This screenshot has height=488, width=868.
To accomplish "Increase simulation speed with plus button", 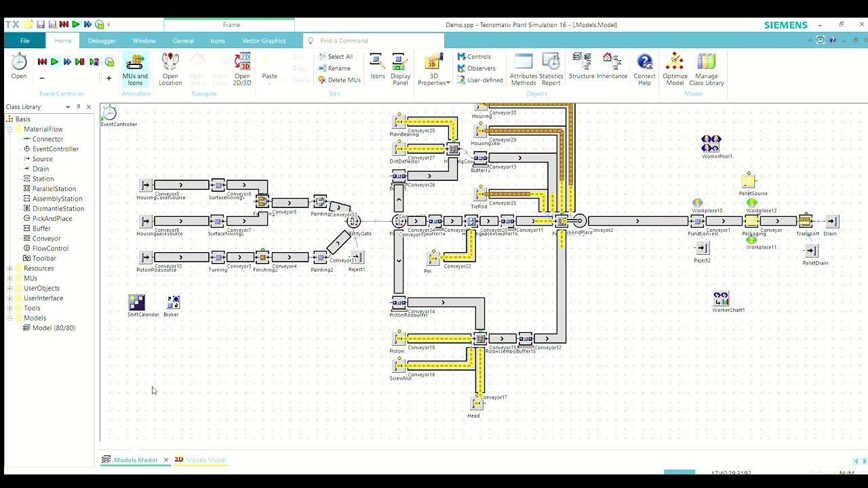I will pyautogui.click(x=108, y=79).
